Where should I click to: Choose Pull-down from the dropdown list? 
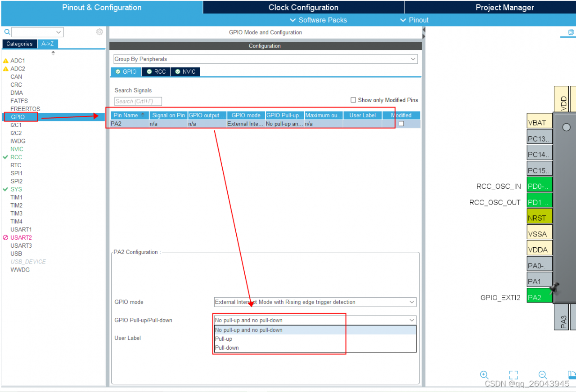coord(315,348)
